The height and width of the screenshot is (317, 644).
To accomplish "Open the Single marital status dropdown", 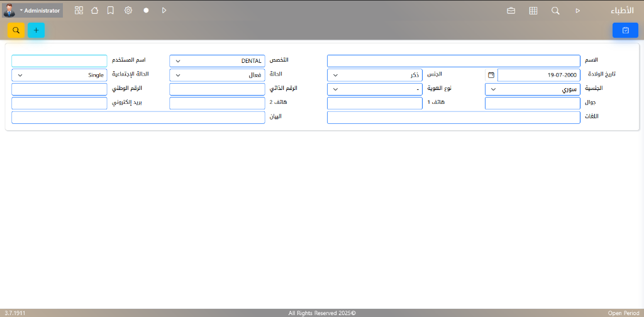I will [x=59, y=75].
